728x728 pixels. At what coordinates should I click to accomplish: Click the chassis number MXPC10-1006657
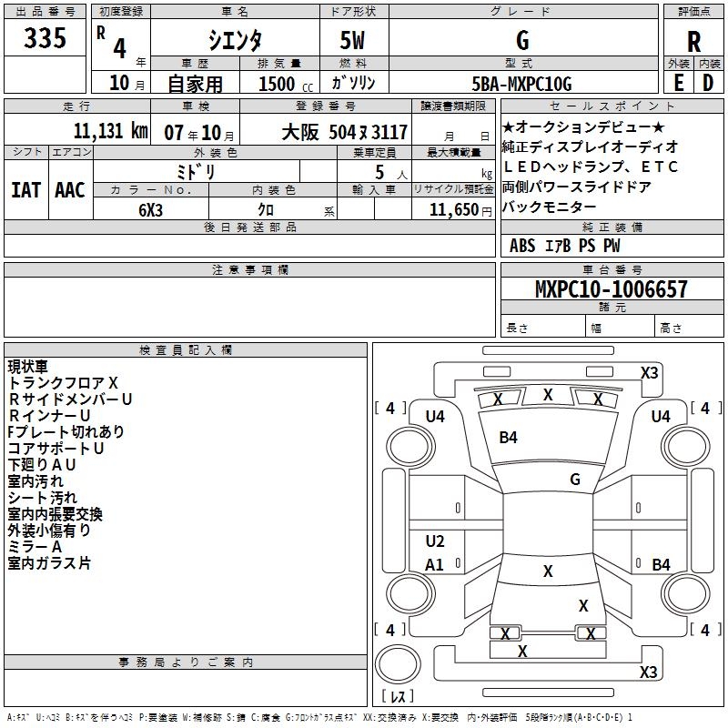point(612,288)
